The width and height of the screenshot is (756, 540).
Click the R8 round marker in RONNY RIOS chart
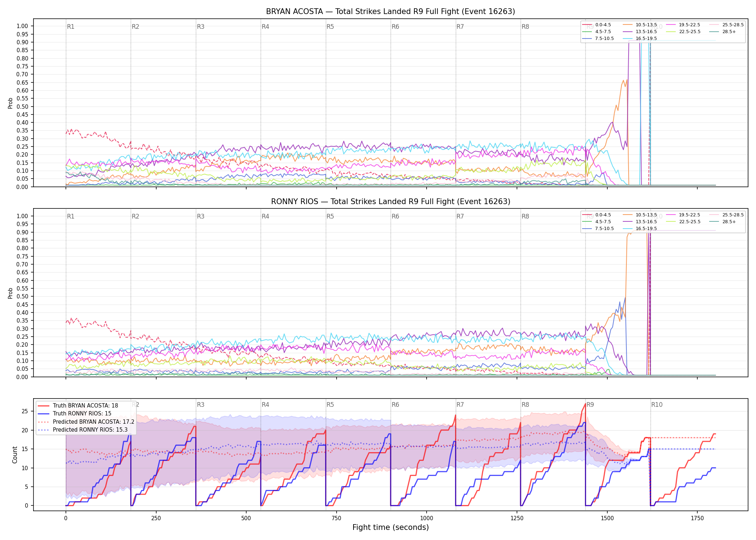point(525,216)
